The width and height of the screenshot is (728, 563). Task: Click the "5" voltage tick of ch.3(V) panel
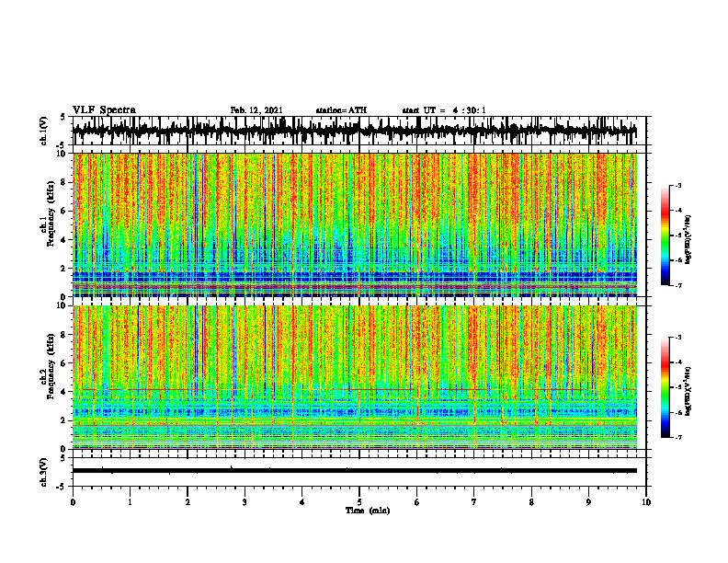click(63, 458)
